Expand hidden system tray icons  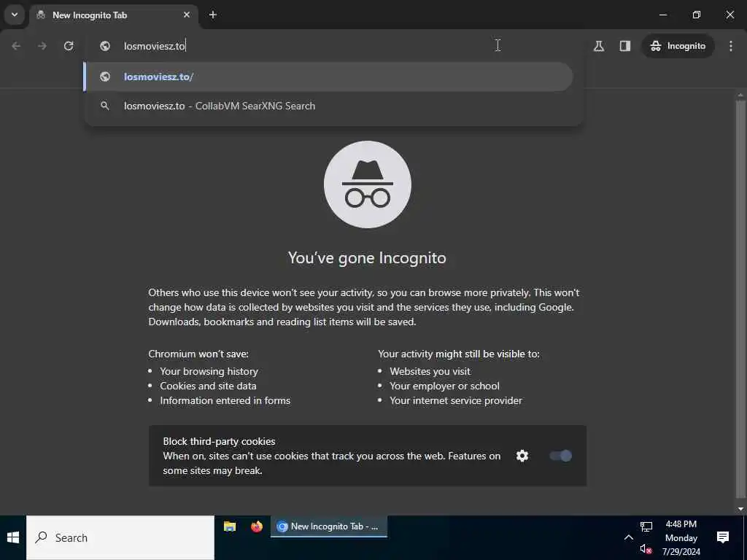click(x=628, y=537)
